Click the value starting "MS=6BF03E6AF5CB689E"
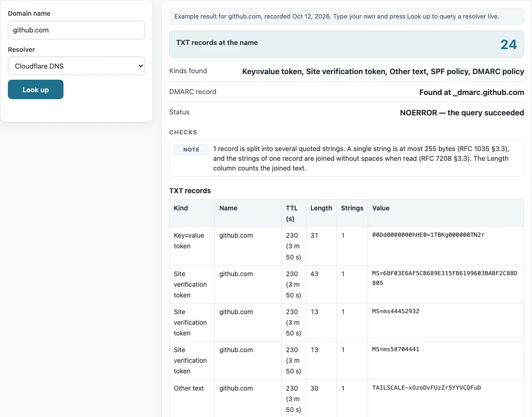Image resolution: width=532 pixels, height=417 pixels. tap(444, 278)
